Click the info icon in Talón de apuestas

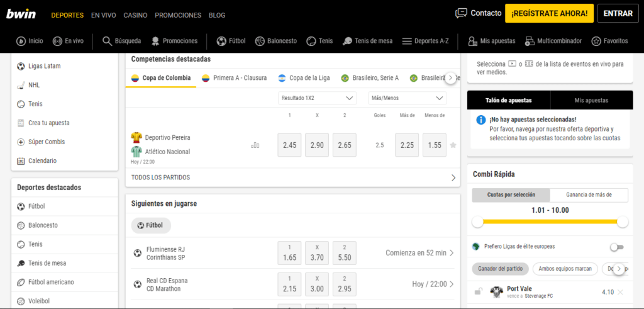pyautogui.click(x=481, y=120)
